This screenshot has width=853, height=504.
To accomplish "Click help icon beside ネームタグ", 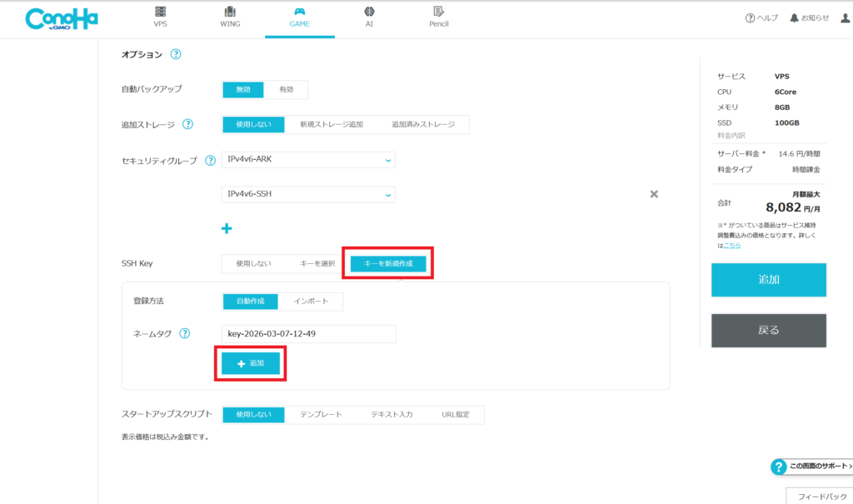I will (x=184, y=333).
